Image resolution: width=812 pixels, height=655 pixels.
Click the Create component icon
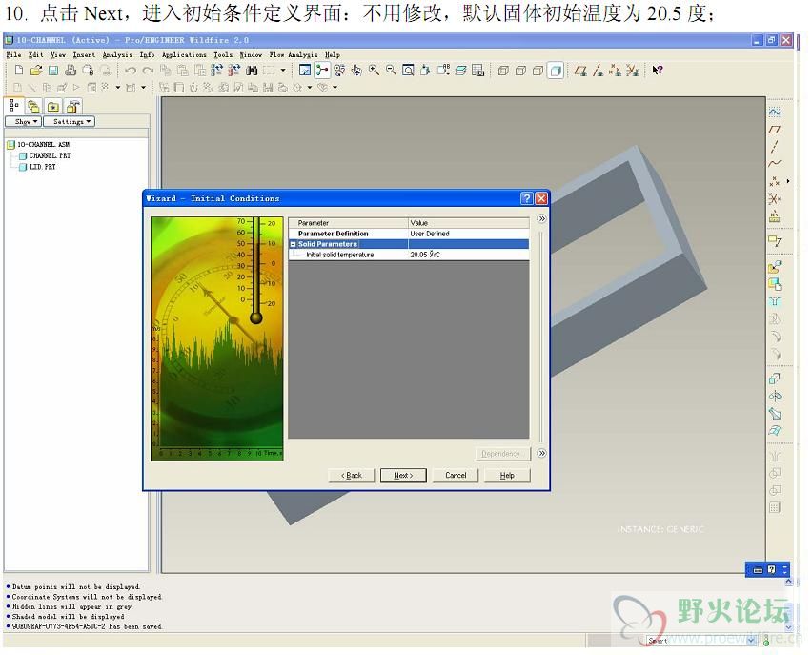pos(774,284)
